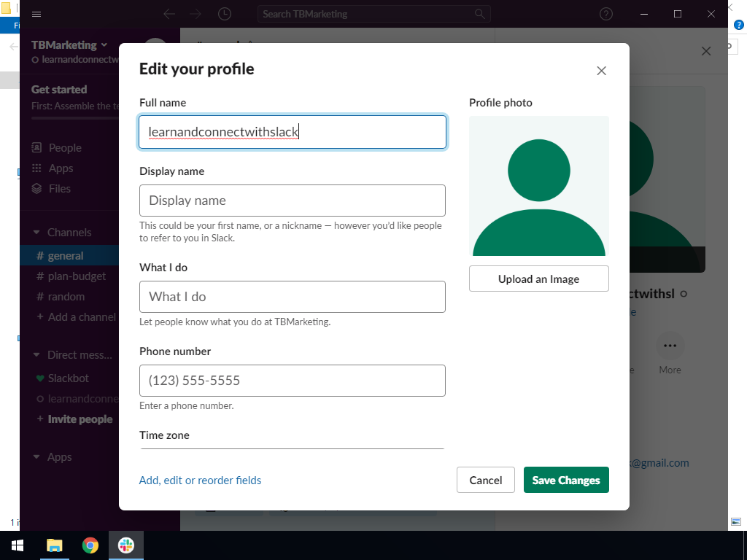This screenshot has width=747, height=560.
Task: Open the TBMarketing workspace dropdown
Action: coord(69,44)
